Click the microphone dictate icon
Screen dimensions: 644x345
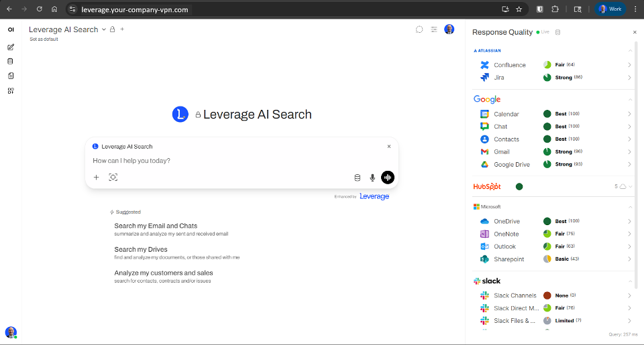pyautogui.click(x=372, y=178)
